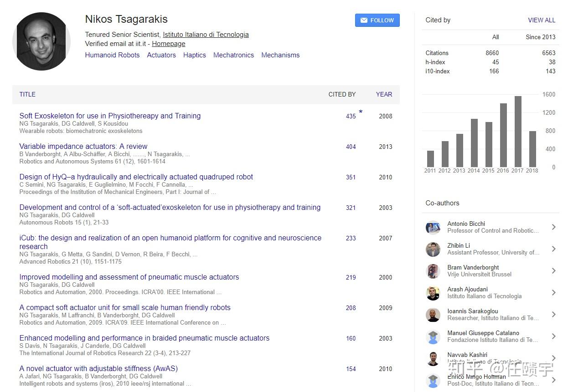Image resolution: width=568 pixels, height=392 pixels.
Task: Click Manuel Giuseppe Catalano's placeholder avatar
Action: [433, 336]
